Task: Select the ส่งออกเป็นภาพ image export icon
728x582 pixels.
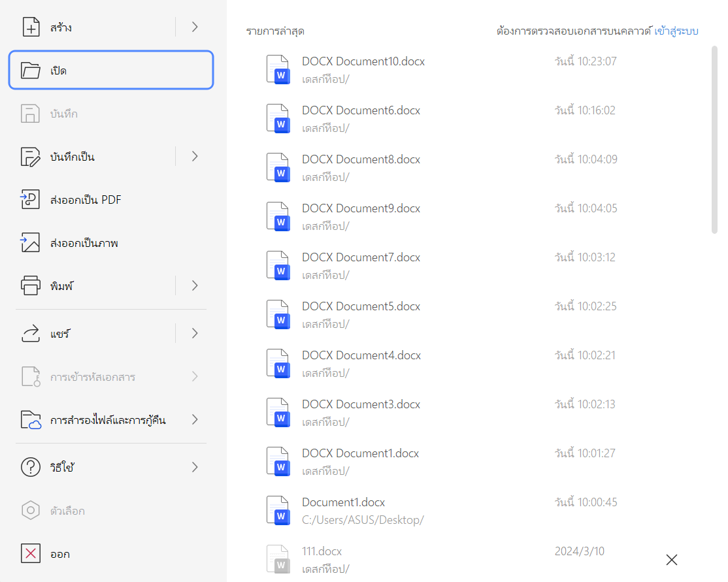Action: (30, 242)
